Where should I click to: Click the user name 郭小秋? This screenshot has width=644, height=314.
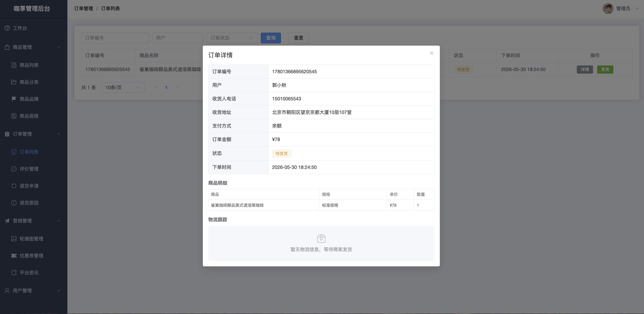(x=279, y=85)
